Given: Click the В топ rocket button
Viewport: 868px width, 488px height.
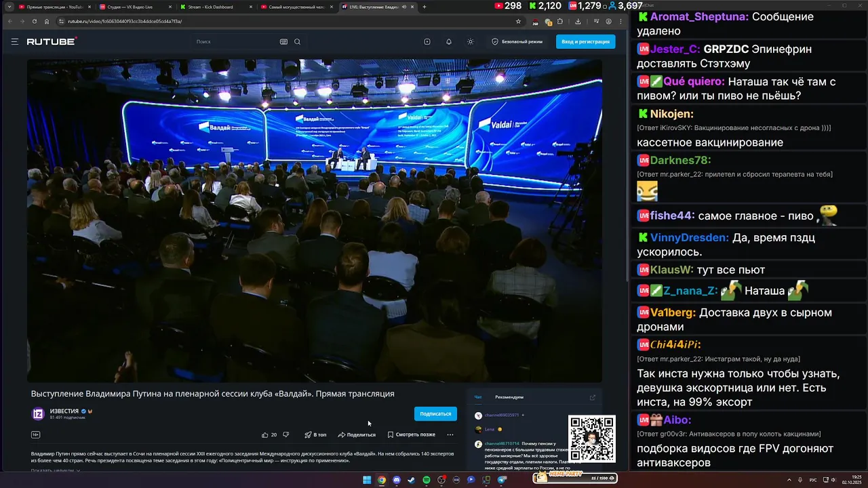Looking at the screenshot, I should click(315, 434).
